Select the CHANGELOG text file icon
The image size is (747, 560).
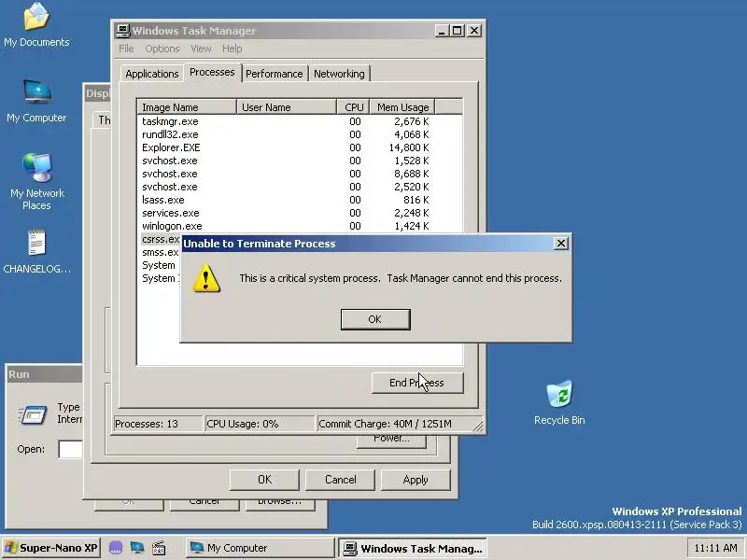click(36, 251)
